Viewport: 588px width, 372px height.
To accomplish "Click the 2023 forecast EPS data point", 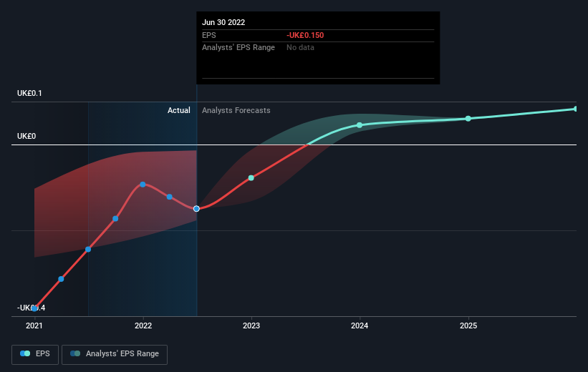I will coord(251,178).
